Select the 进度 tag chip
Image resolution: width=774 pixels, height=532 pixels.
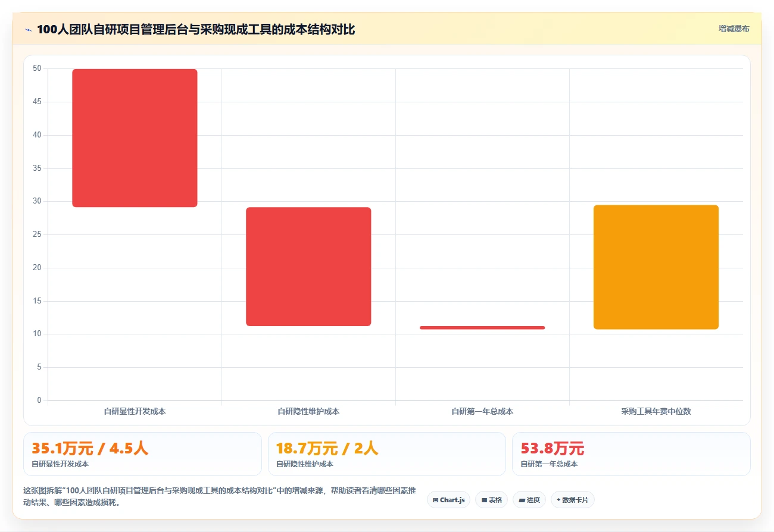coord(529,500)
